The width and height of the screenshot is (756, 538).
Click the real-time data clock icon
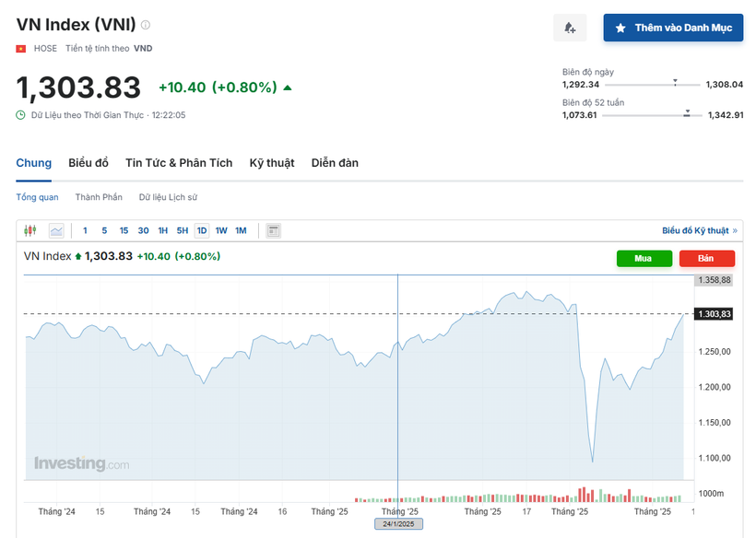pyautogui.click(x=19, y=118)
